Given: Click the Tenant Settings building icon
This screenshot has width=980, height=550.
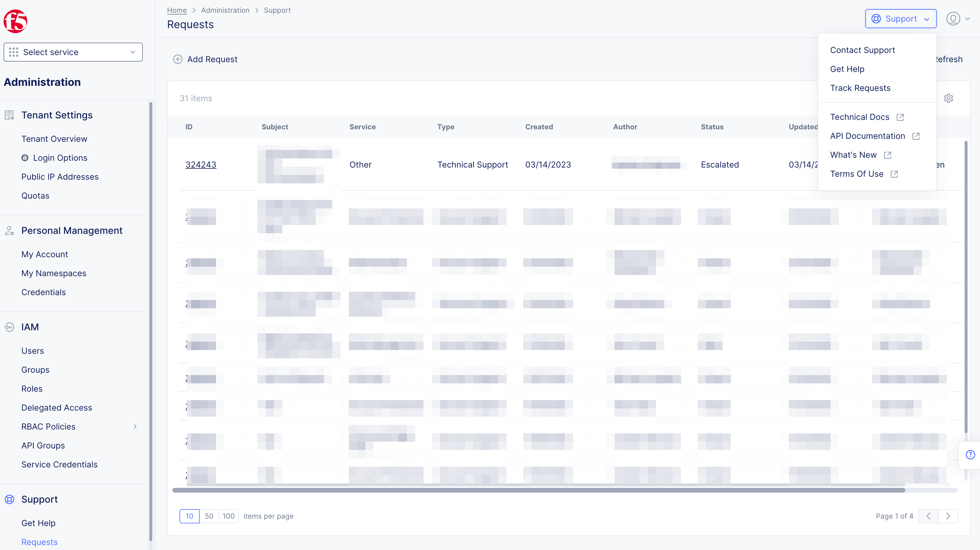Looking at the screenshot, I should 9,115.
